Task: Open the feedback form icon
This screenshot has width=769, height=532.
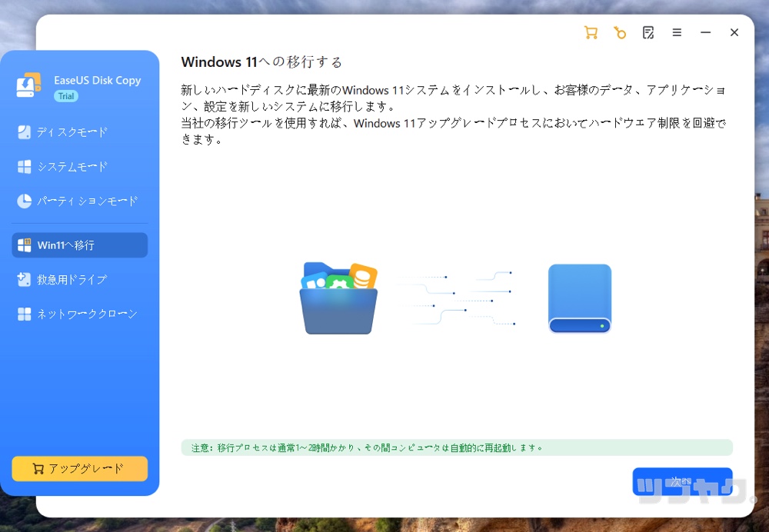Action: click(648, 32)
